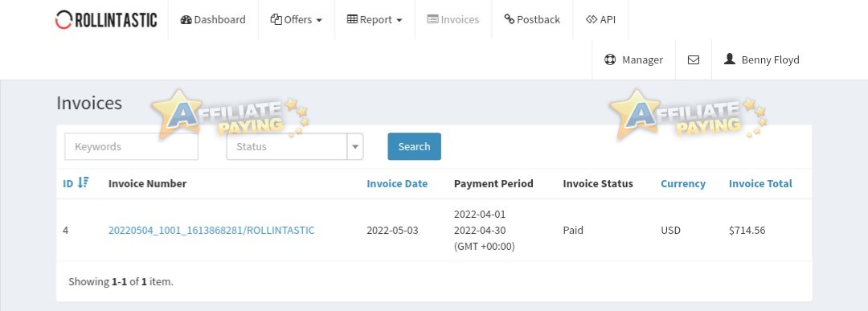This screenshot has width=868, height=311.
Task: Click the USD currency cell
Action: pos(670,230)
